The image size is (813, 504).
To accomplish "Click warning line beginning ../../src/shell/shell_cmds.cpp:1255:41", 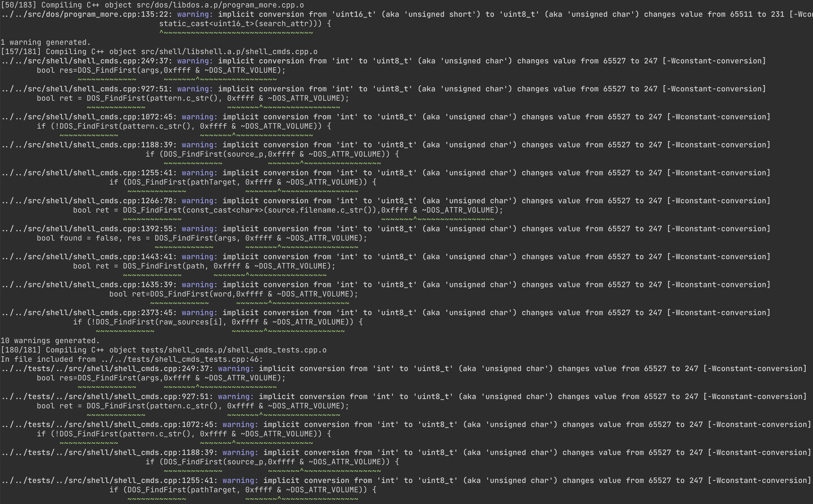I will click(x=385, y=173).
